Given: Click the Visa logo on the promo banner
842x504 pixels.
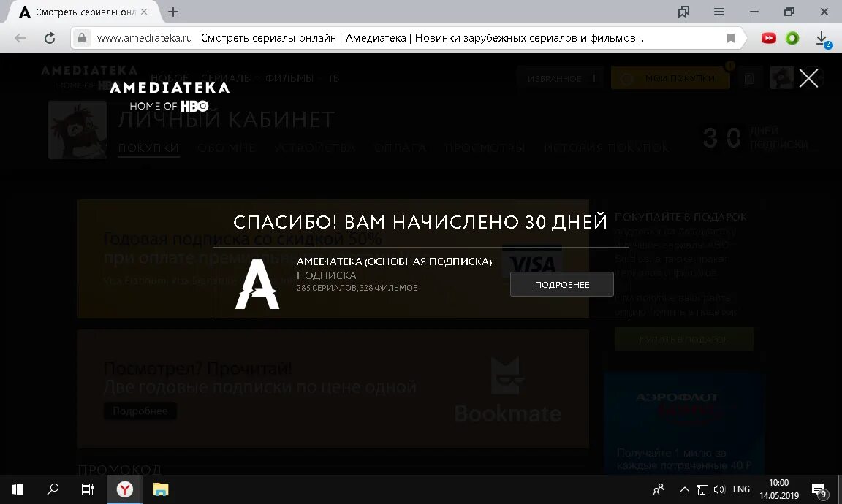Looking at the screenshot, I should tap(533, 264).
